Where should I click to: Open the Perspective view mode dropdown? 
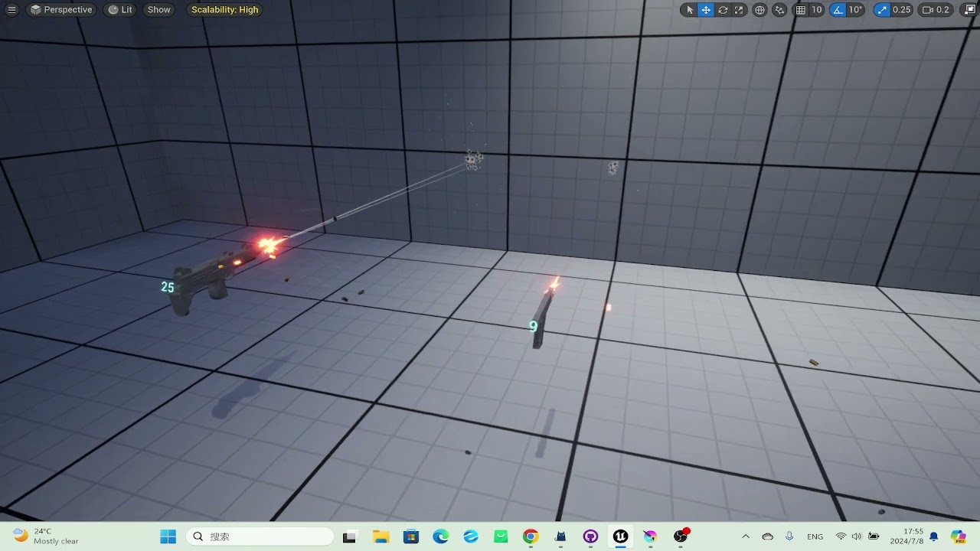point(61,10)
